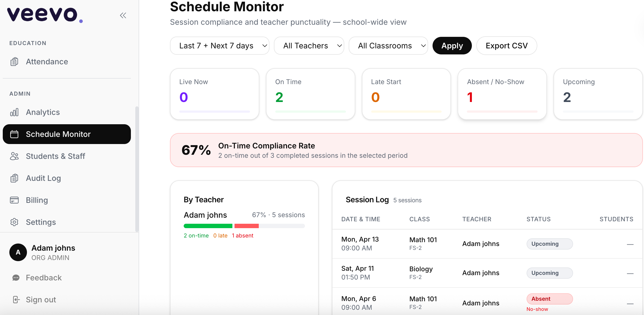Click the Students & Staff people icon

point(14,156)
